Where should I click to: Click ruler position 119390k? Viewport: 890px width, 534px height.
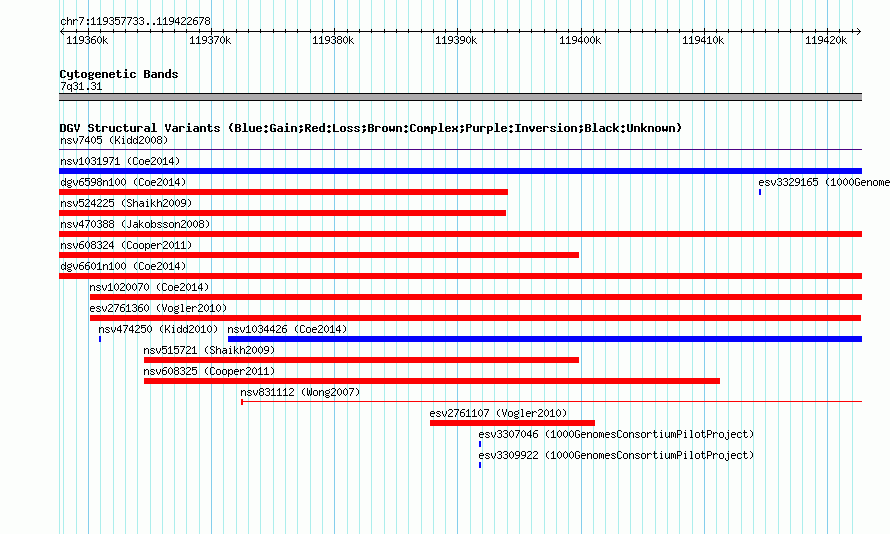click(x=456, y=40)
